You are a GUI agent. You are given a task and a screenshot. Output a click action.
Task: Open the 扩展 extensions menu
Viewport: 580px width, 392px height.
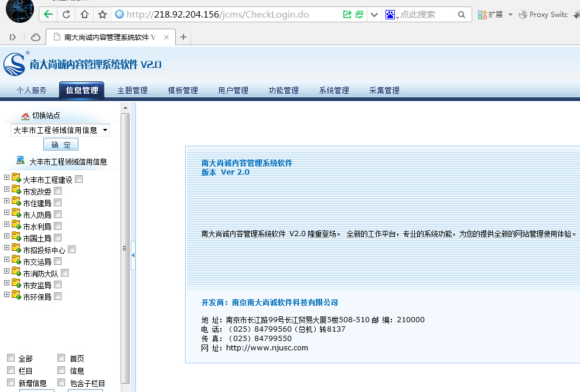tap(494, 15)
